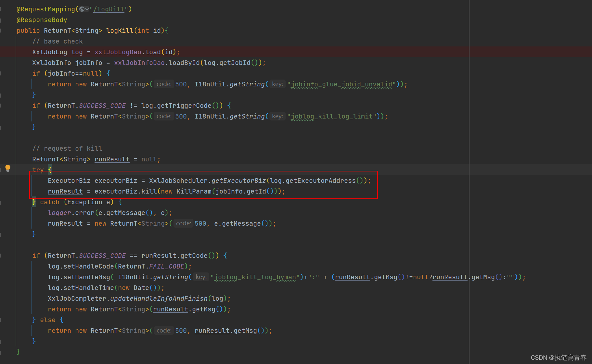
Task: Click the getTriggerCode method call
Action: (x=184, y=106)
